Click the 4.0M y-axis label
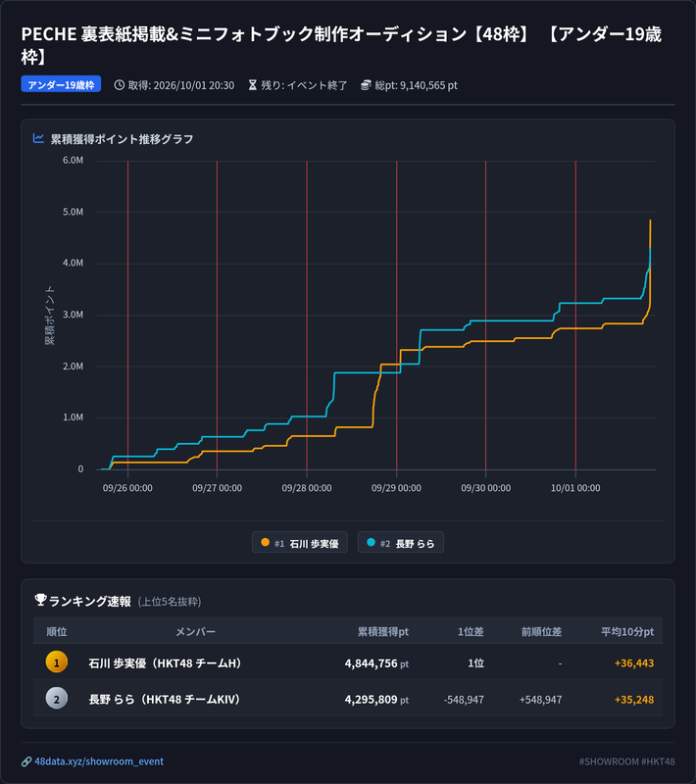This screenshot has height=784, width=696. click(x=73, y=263)
